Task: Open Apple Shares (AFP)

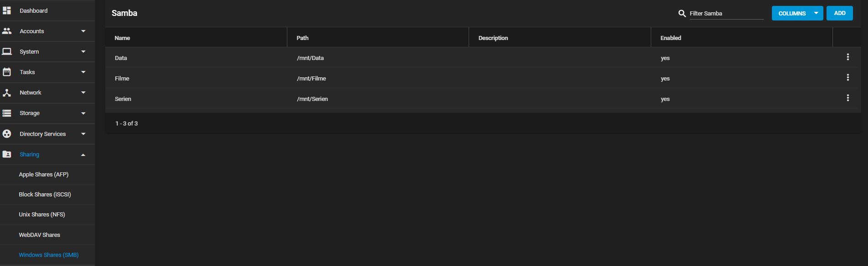Action: [x=44, y=175]
